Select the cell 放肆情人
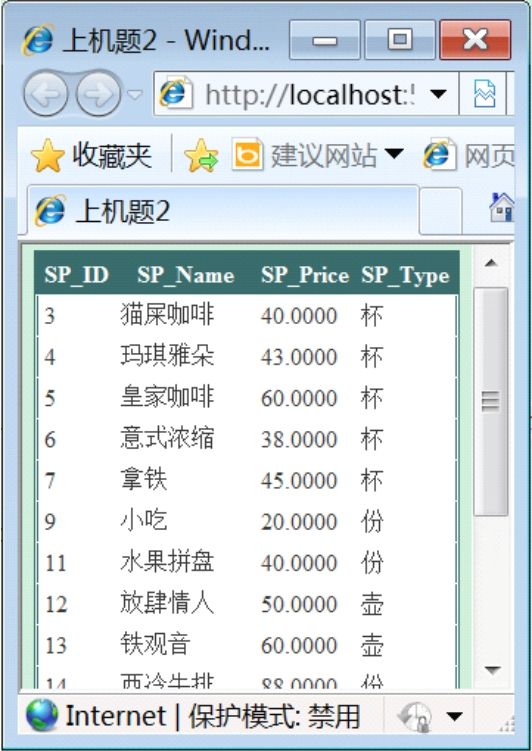The height and width of the screenshot is (751, 532). 167,603
